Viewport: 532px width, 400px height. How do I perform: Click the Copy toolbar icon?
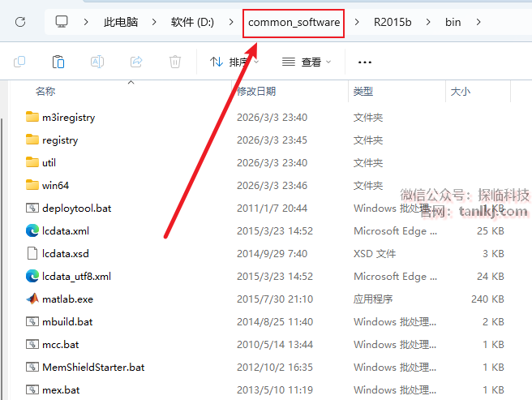[19, 62]
